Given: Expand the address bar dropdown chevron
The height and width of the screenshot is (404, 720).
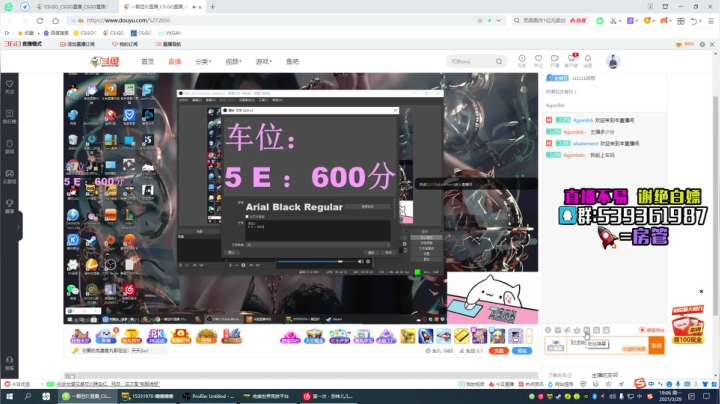Looking at the screenshot, I should 498,21.
